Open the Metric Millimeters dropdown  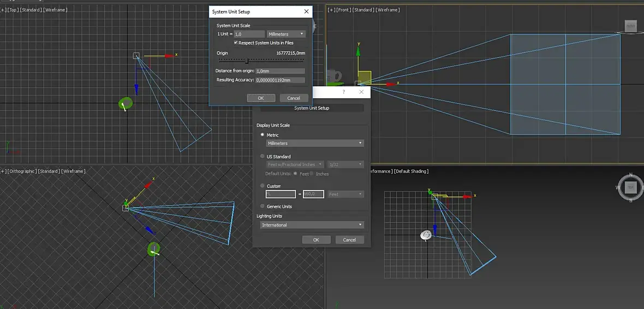pos(315,143)
